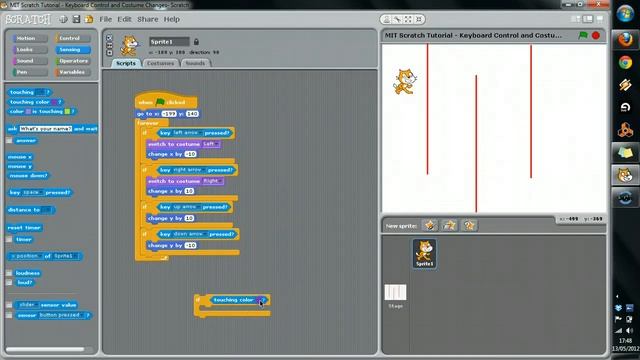This screenshot has width=640, height=360.
Task: Toggle the loudness reporter checkbox
Action: click(9, 273)
